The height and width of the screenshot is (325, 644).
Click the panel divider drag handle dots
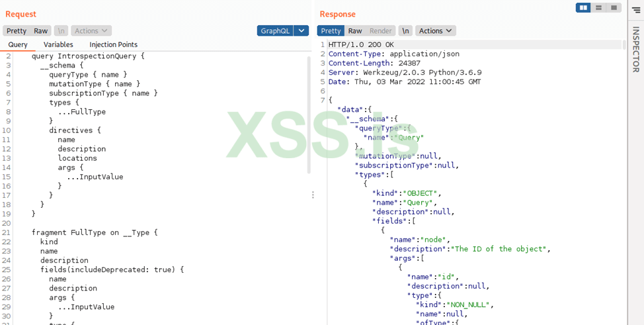click(313, 195)
